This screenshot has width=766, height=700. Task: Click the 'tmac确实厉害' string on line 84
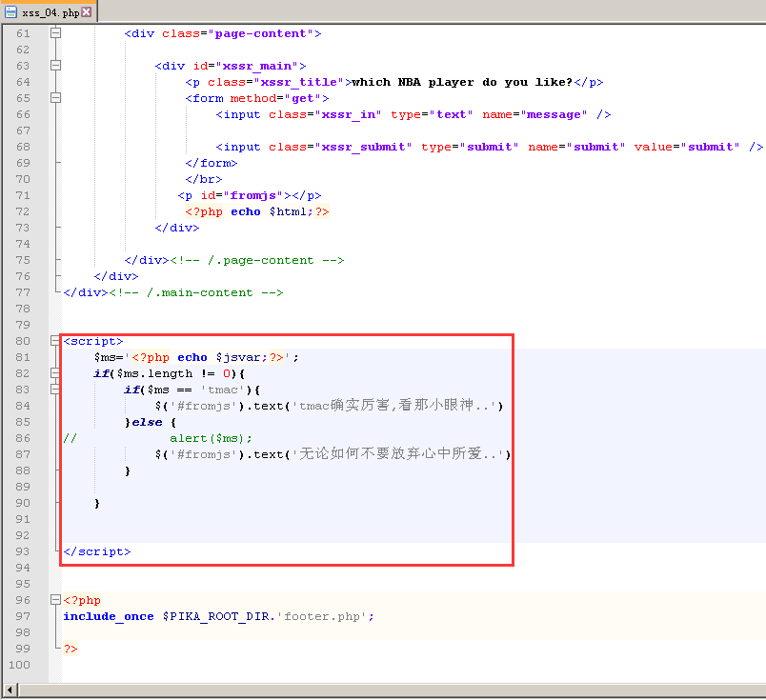pyautogui.click(x=344, y=406)
